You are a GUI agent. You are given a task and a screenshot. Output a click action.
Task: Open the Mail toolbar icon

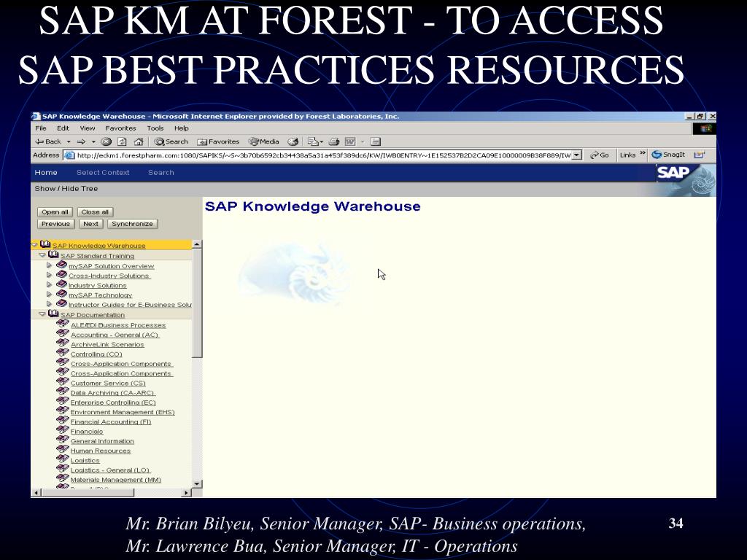tap(313, 141)
